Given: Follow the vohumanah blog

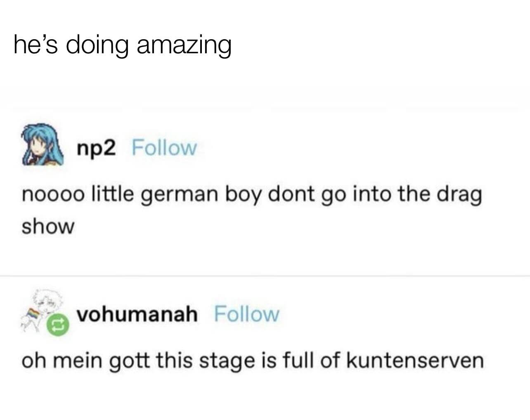Looking at the screenshot, I should (246, 314).
